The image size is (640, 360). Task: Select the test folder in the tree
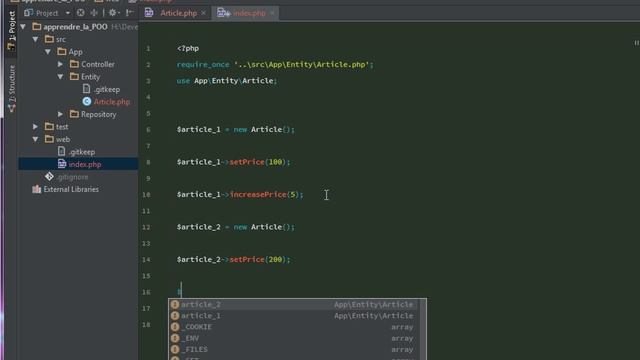pos(62,127)
